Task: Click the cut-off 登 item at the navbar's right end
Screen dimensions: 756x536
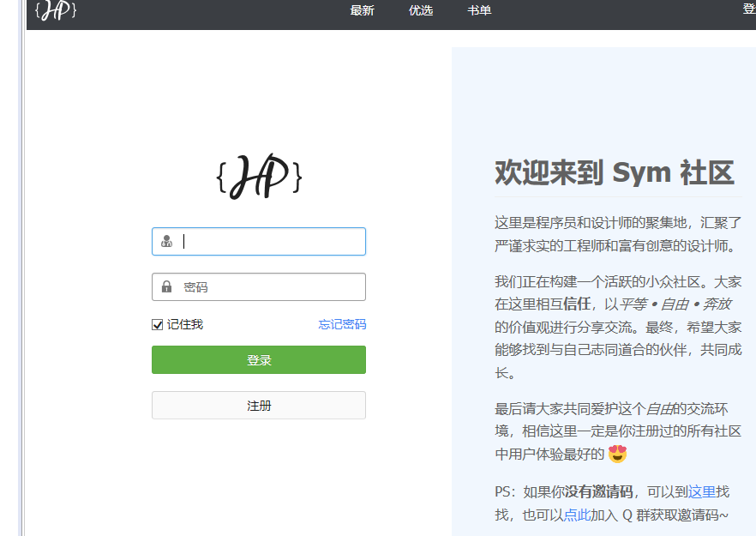Action: 749,9
